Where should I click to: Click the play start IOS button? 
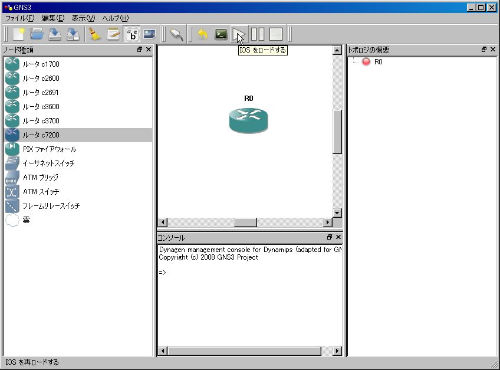[x=239, y=34]
